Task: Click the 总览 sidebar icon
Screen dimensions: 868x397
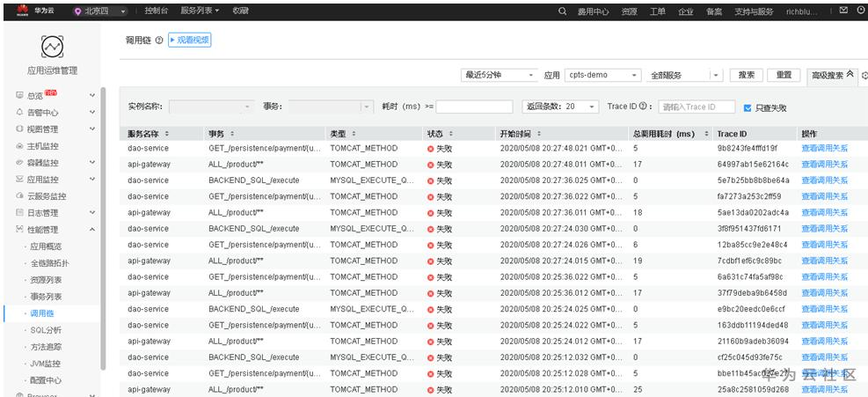Action: pyautogui.click(x=19, y=95)
